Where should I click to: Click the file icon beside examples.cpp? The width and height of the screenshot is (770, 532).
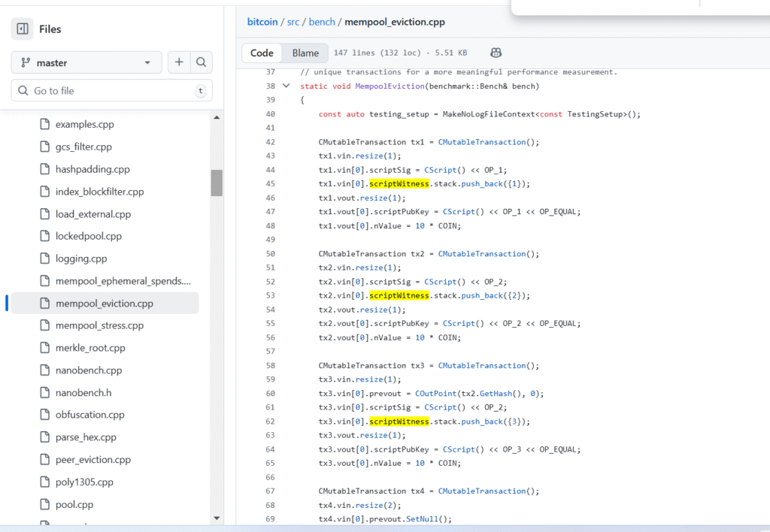(x=44, y=124)
